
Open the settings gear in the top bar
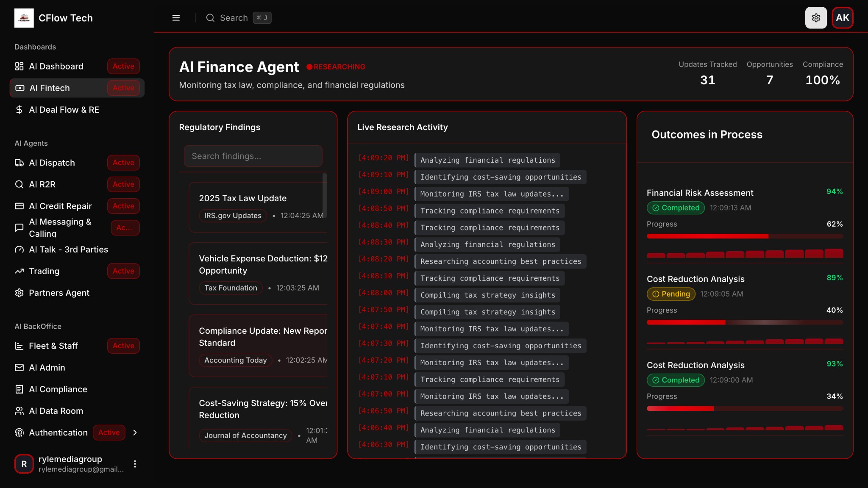point(815,18)
